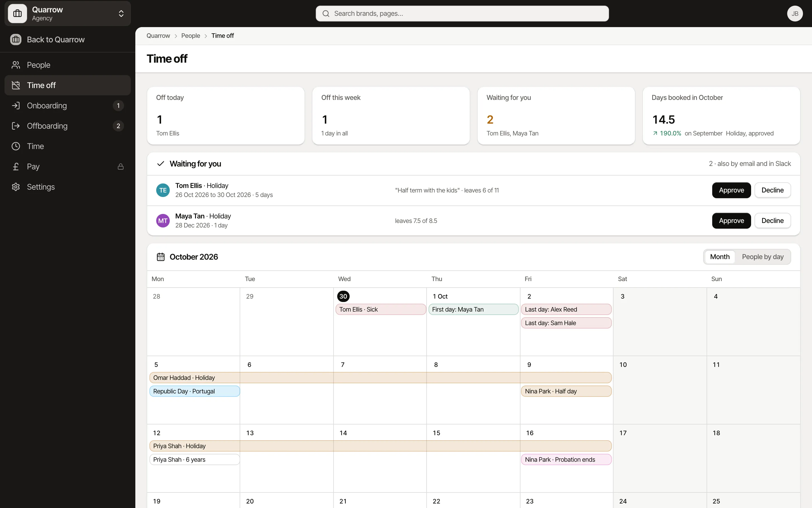Click the "also by email and in Slack" text

[x=754, y=164]
